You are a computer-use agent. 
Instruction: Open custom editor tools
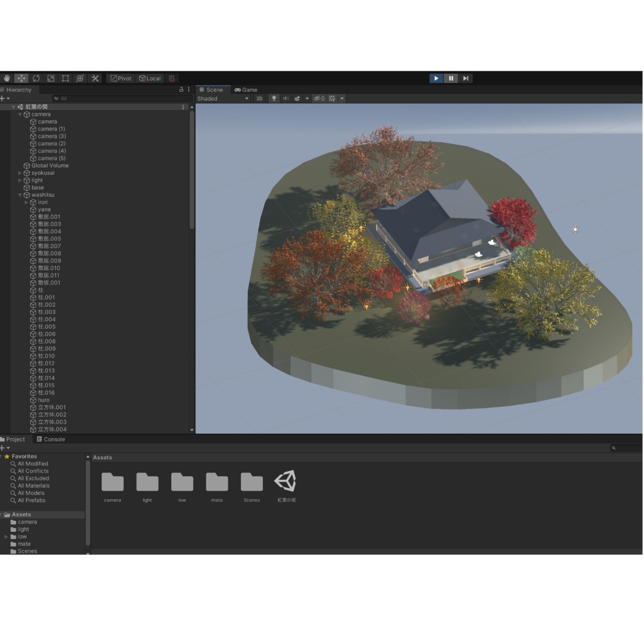pyautogui.click(x=95, y=78)
